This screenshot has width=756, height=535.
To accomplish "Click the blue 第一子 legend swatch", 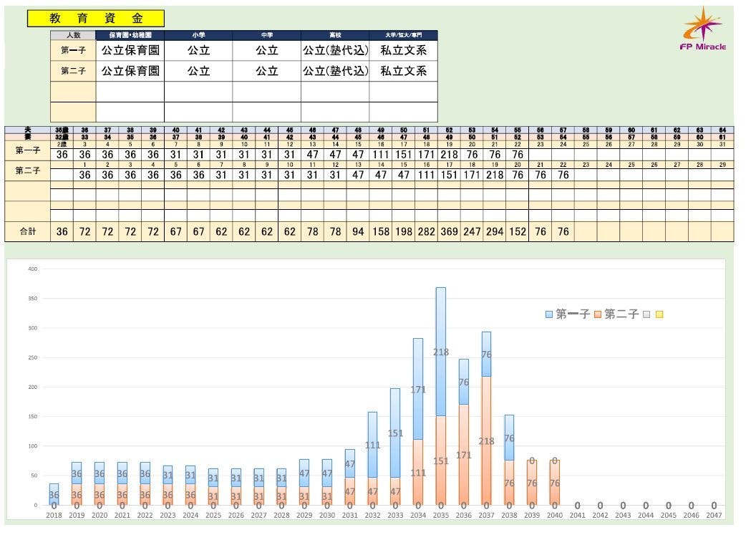I will click(548, 314).
